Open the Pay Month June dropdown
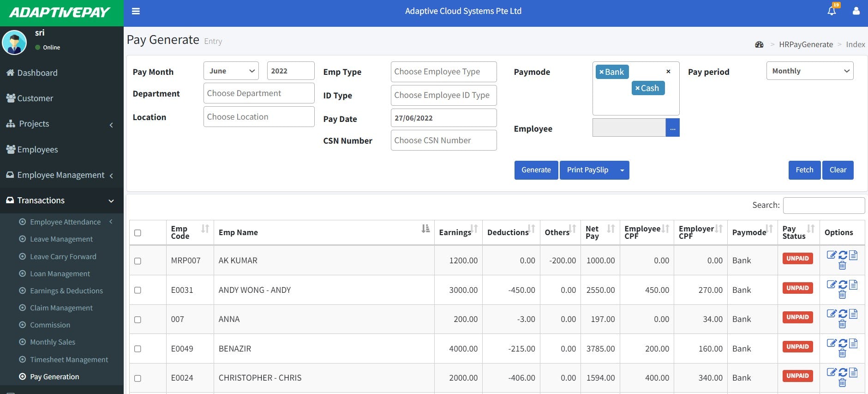The width and height of the screenshot is (868, 394). tap(231, 71)
